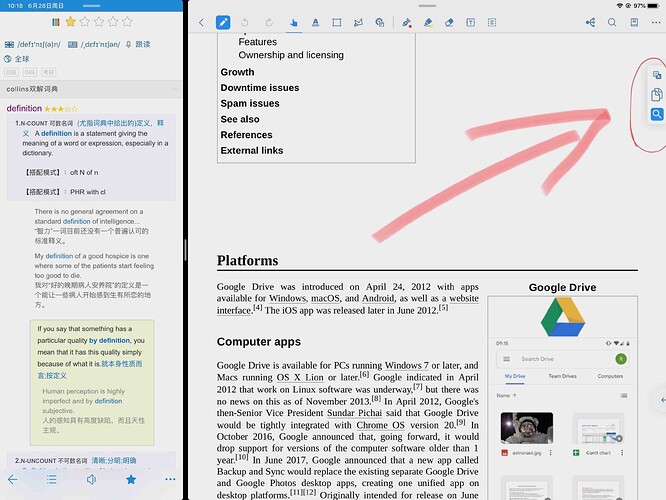666x500 pixels.
Task: Set rating to five stars
Action: [x=127, y=22]
